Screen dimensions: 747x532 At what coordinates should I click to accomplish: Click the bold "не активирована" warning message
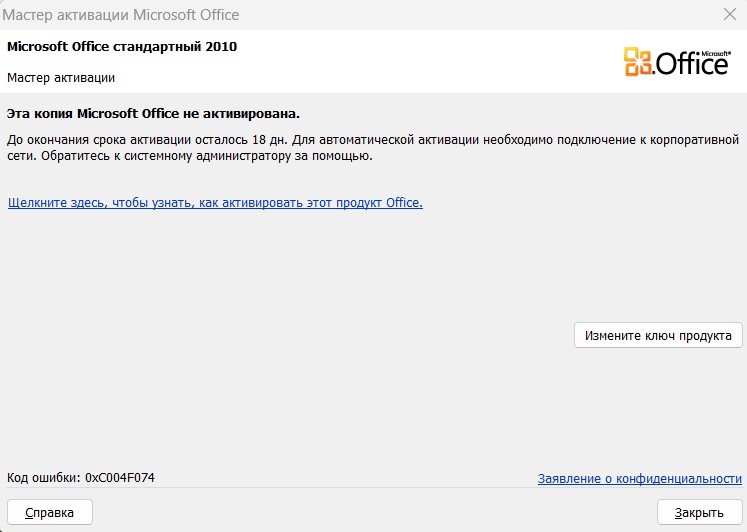click(153, 114)
